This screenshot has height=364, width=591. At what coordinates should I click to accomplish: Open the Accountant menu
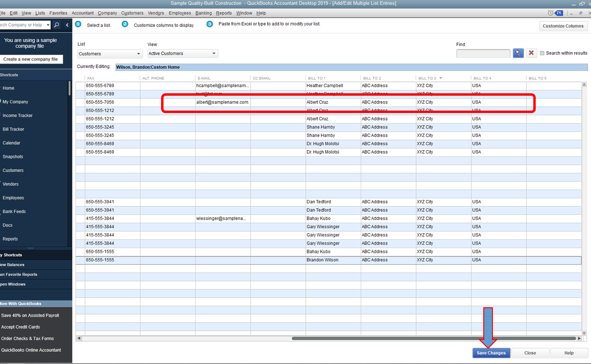(x=82, y=13)
